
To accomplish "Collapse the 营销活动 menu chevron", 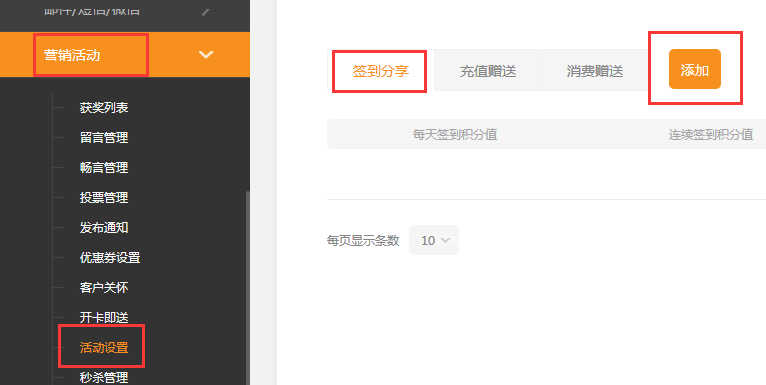I will tap(206, 55).
